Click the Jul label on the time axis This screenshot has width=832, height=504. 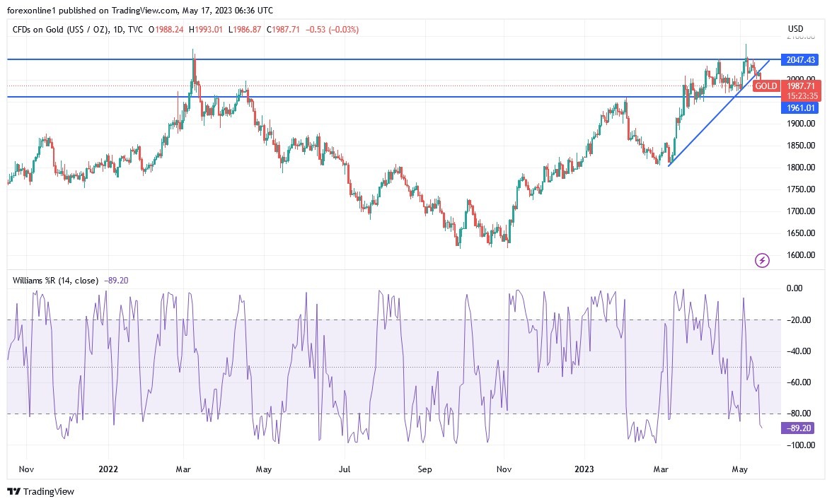coord(345,469)
